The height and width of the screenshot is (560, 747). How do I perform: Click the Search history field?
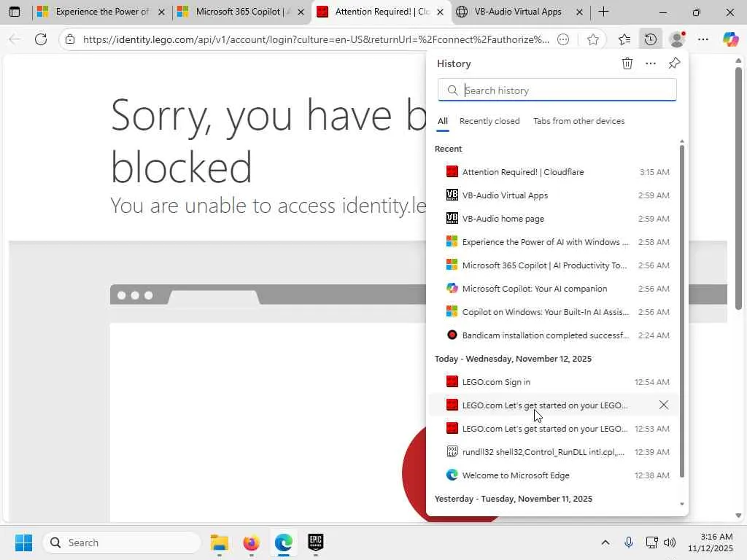[557, 90]
